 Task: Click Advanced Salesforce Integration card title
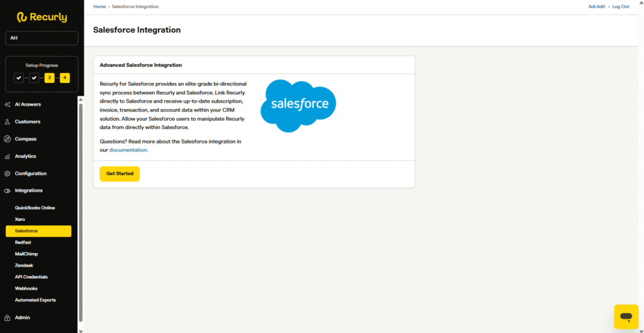click(x=141, y=65)
